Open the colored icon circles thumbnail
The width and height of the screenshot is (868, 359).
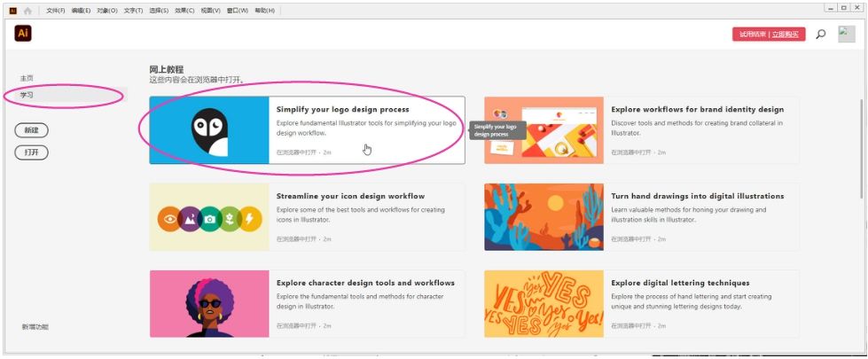[209, 217]
